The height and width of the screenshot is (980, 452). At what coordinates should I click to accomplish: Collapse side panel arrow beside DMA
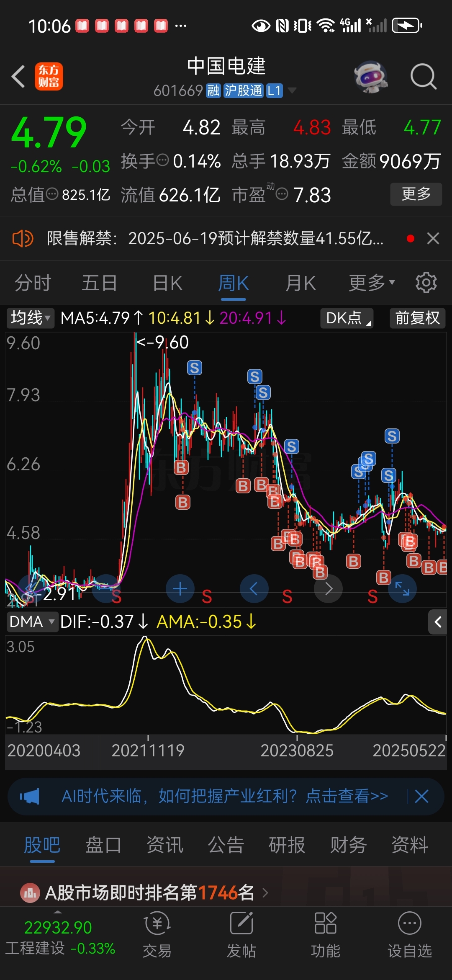pyautogui.click(x=438, y=622)
